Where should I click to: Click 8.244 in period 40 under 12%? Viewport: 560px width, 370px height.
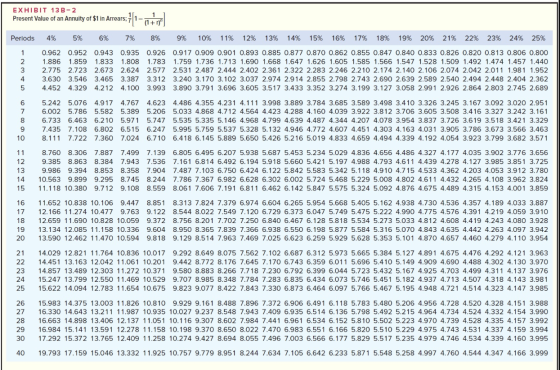[x=249, y=353]
